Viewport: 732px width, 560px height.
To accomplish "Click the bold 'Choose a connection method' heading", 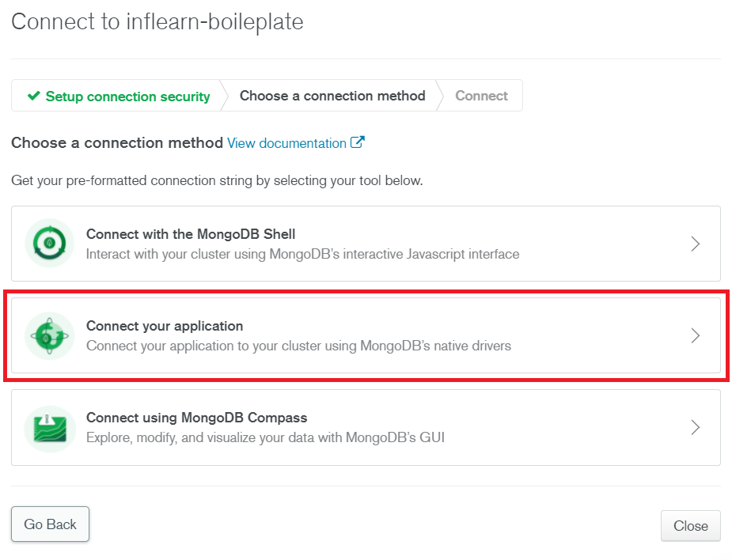I will pos(116,143).
